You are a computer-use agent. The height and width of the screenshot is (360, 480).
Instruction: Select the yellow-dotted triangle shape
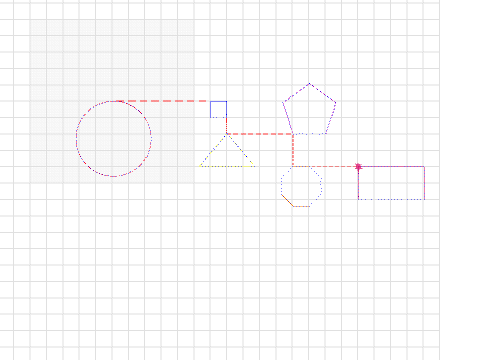pyautogui.click(x=227, y=150)
